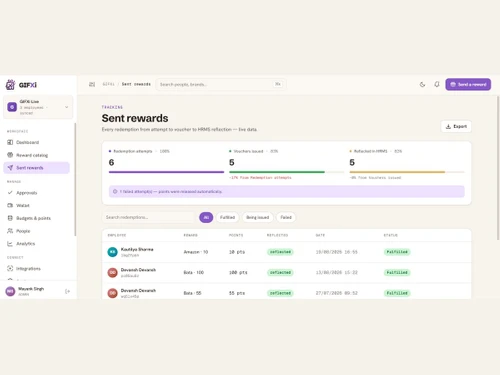Click the Export button
Image resolution: width=500 pixels, height=375 pixels.
[x=456, y=126]
